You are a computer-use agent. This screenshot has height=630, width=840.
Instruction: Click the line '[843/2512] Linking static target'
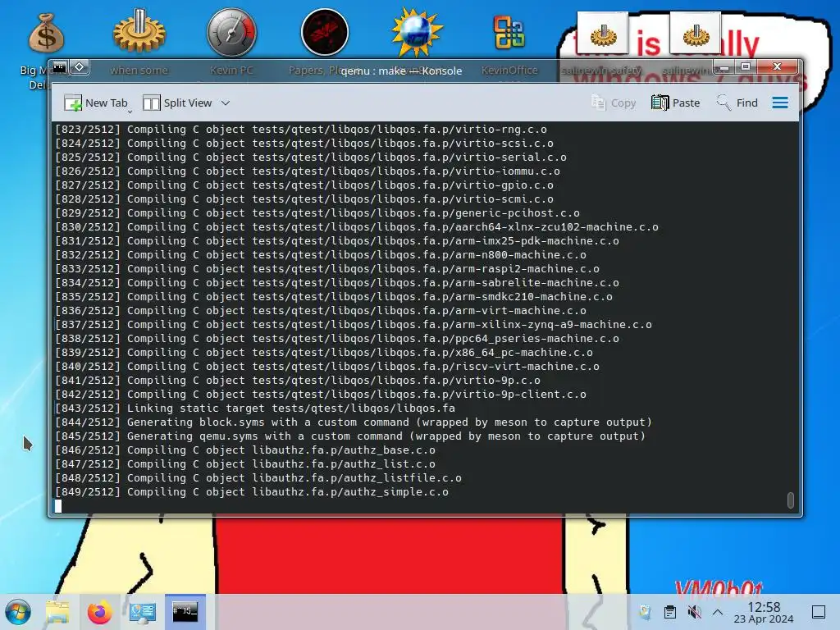tap(255, 409)
